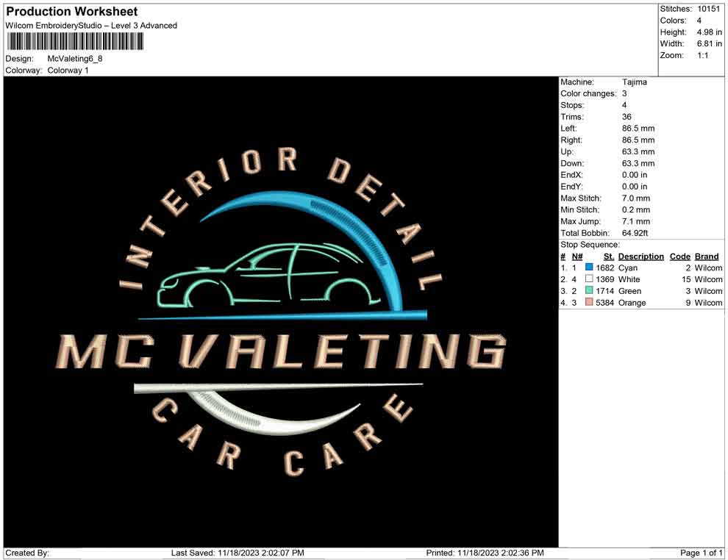Click the 'Colorway 1' value
The height and width of the screenshot is (560, 728).
click(68, 71)
